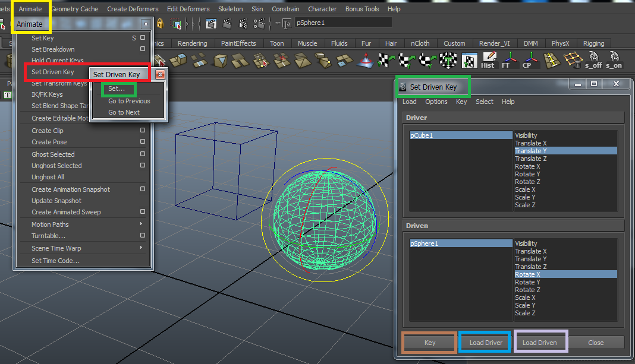
Task: Open the Create Animation Snapshot option box
Action: click(143, 189)
